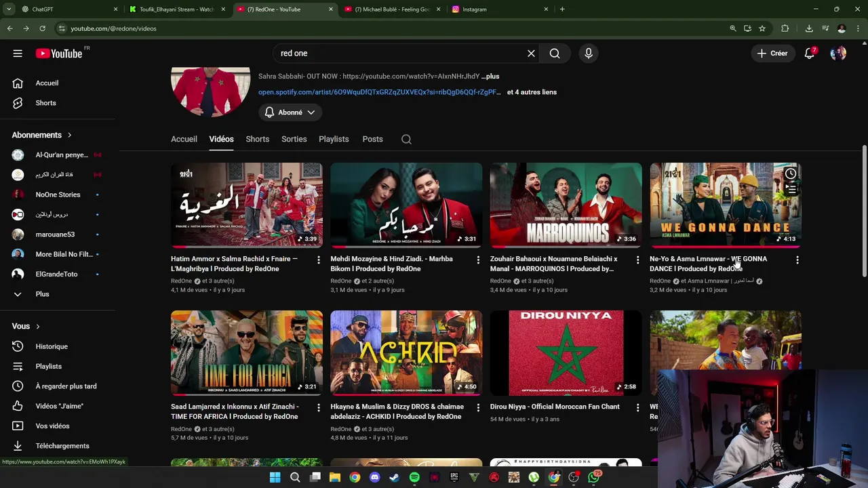
Task: Open options for MARROQUINOS video
Action: click(637, 260)
